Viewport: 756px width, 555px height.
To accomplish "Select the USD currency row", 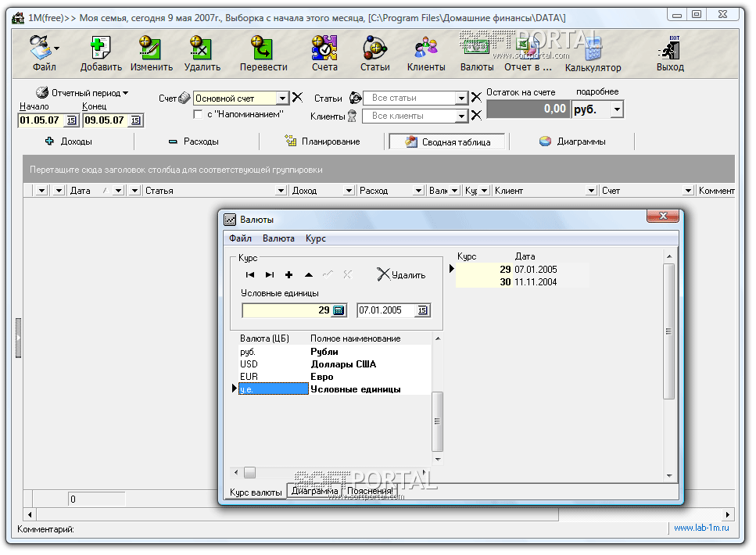I will 335,364.
